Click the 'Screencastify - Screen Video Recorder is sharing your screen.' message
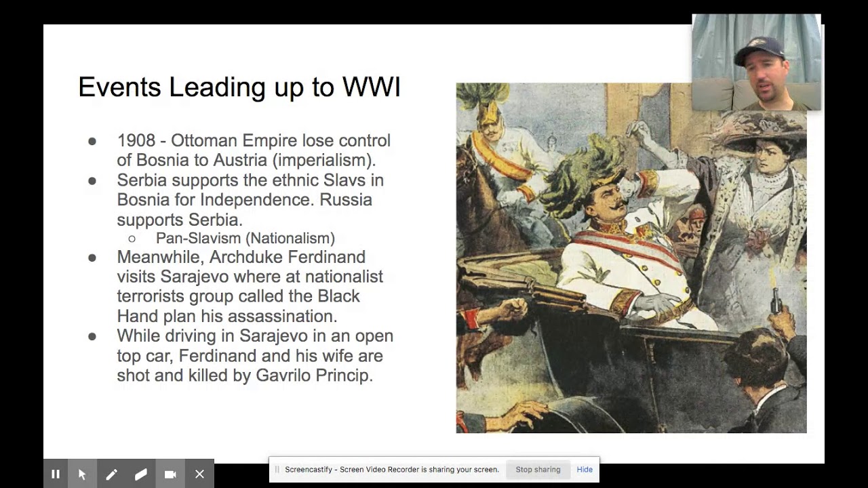The height and width of the screenshot is (488, 868). (x=392, y=469)
